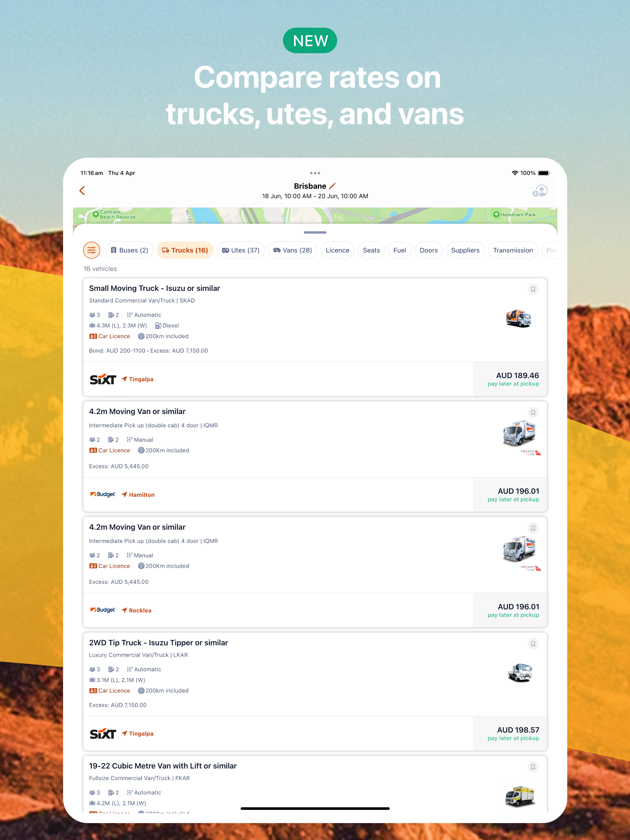
Task: Open Tingalpa location for Small Moving Truck
Action: [x=138, y=379]
